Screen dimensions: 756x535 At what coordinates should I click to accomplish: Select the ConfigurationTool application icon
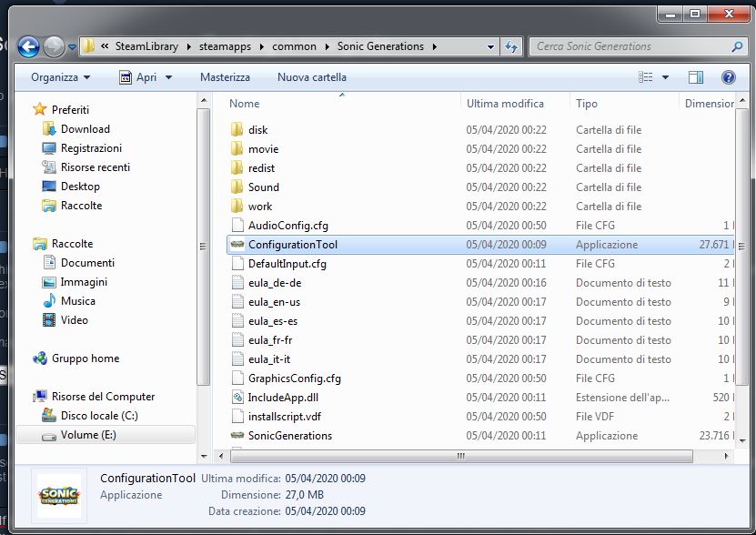(x=237, y=245)
